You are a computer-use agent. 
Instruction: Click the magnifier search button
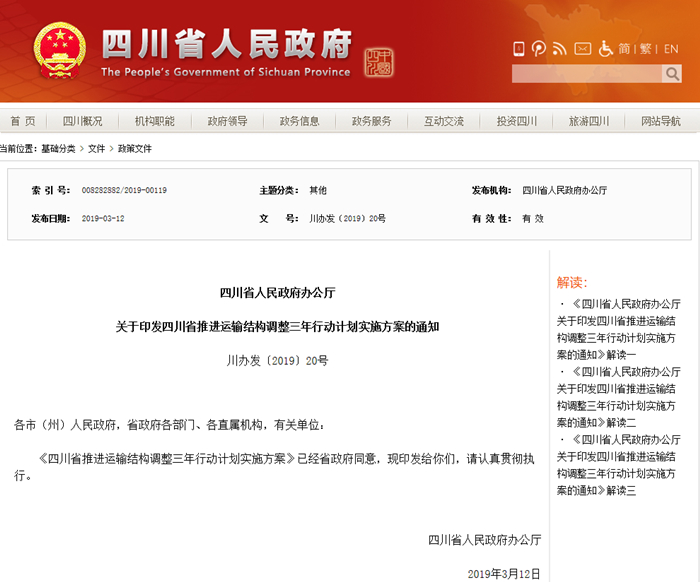point(672,73)
